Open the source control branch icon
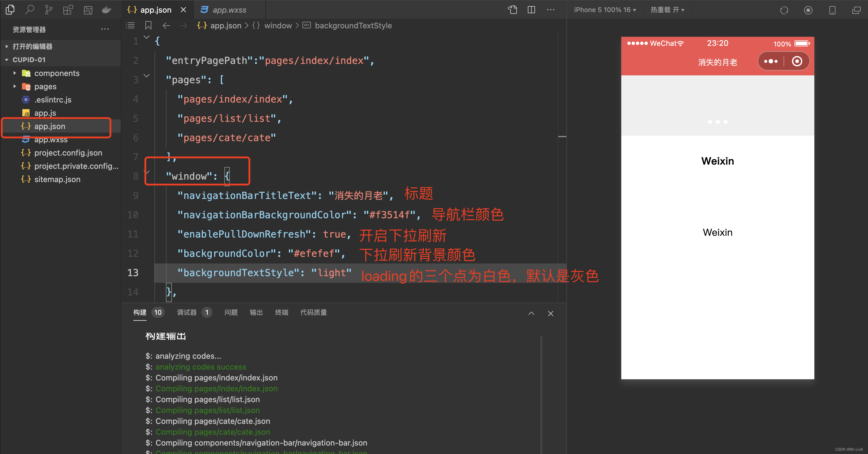 pos(49,10)
